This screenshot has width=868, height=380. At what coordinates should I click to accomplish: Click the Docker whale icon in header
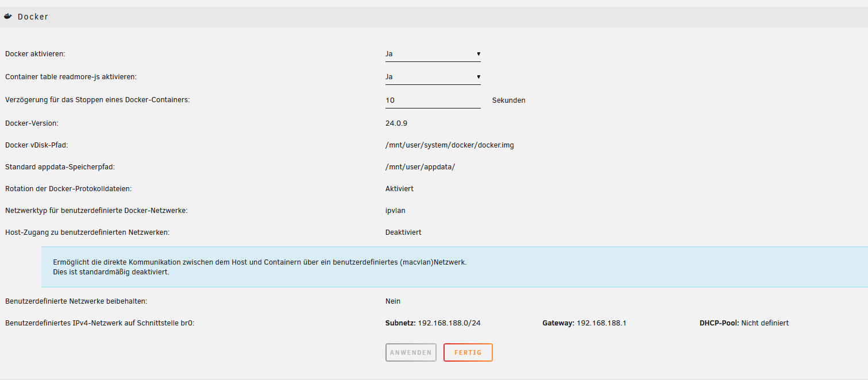8,17
